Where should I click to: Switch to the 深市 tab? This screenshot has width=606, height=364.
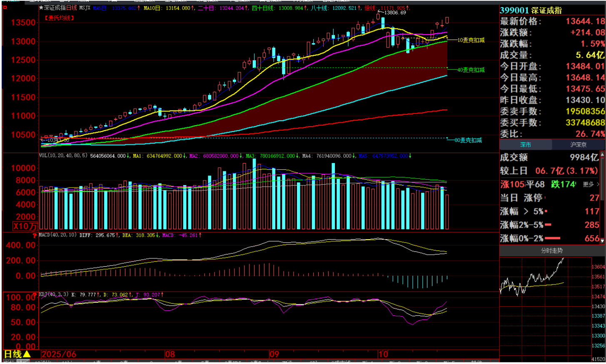(526, 145)
